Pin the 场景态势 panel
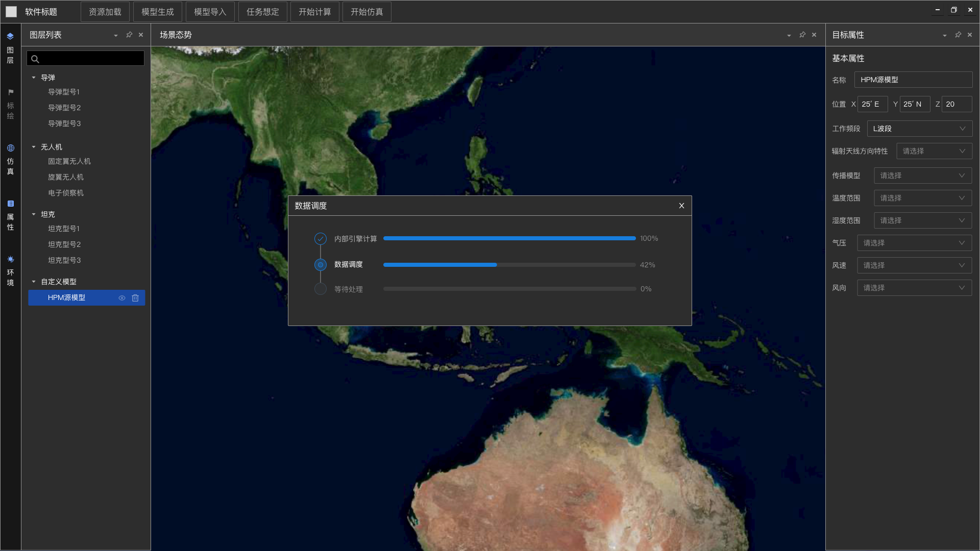Viewport: 980px width, 551px height. click(x=802, y=35)
